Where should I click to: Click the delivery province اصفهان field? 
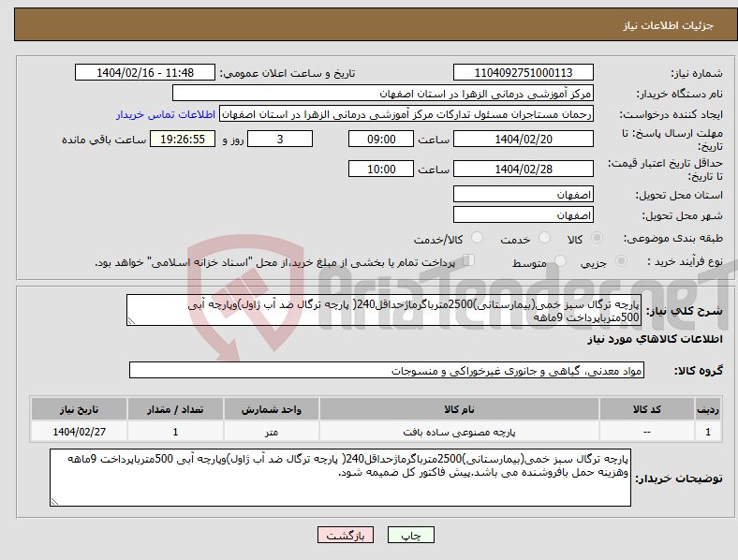click(x=524, y=195)
